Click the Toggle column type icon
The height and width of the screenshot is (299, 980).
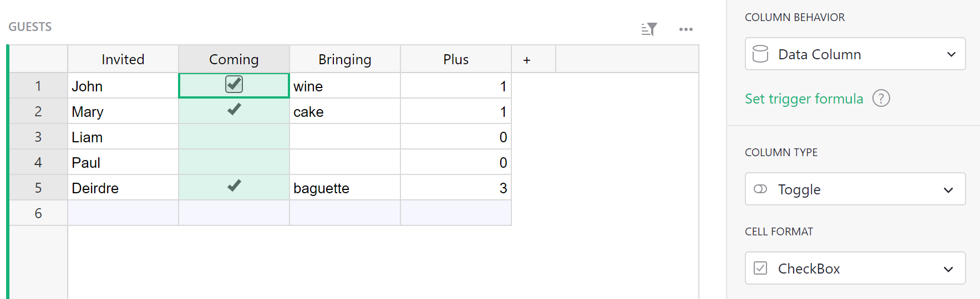(760, 189)
